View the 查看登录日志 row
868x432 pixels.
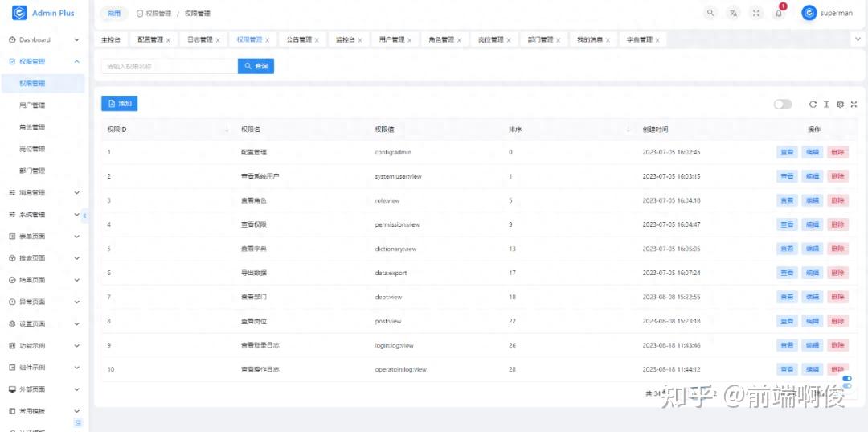point(787,345)
